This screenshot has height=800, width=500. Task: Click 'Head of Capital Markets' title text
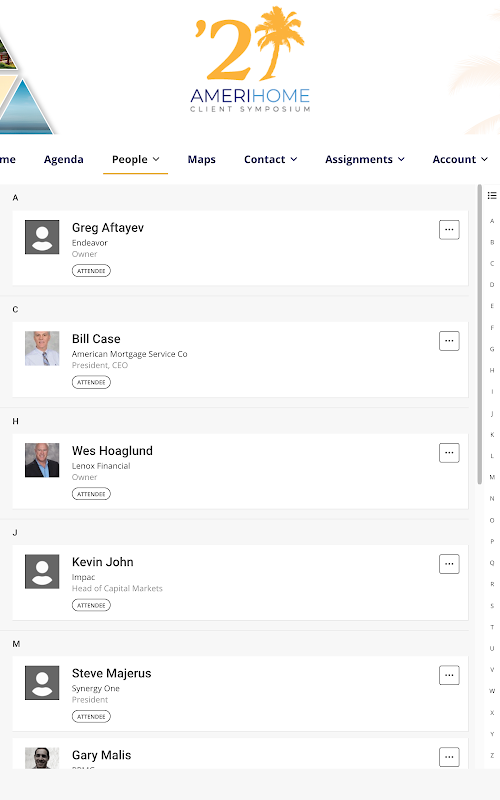[117, 588]
